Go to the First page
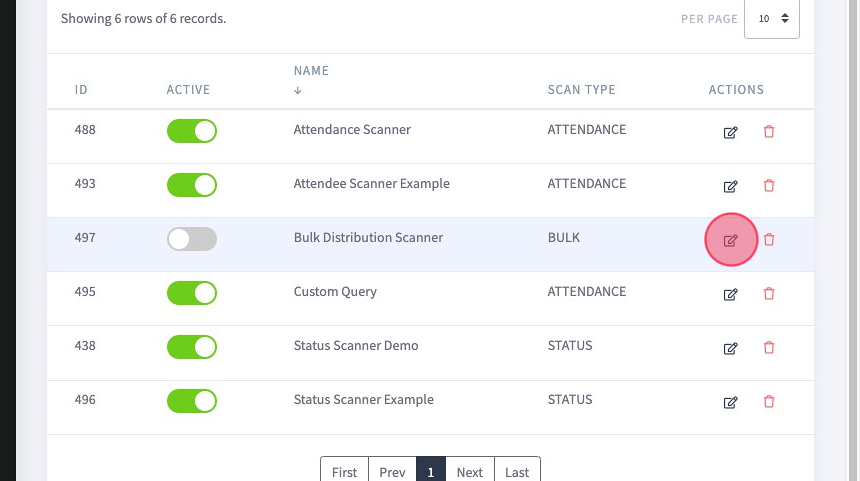 (x=344, y=472)
